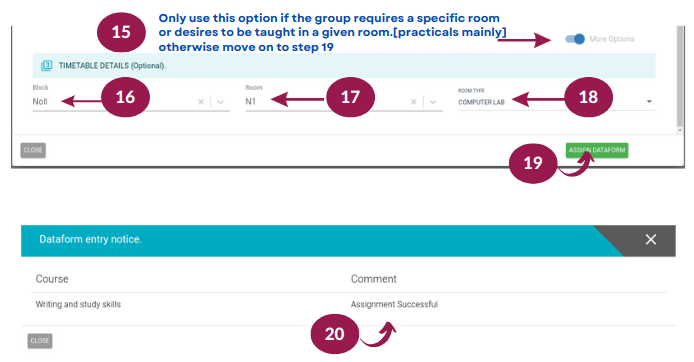Toggle the More Options switch
694x362 pixels.
(575, 39)
